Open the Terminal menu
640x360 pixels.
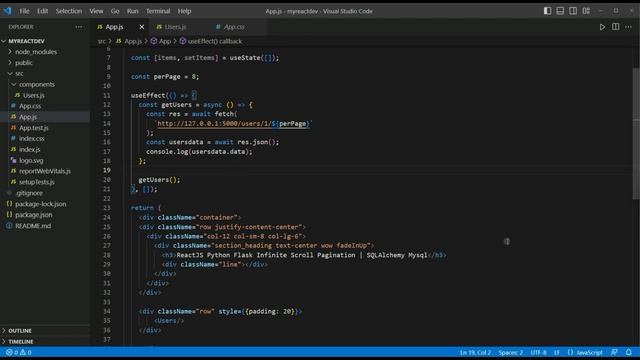[158, 11]
